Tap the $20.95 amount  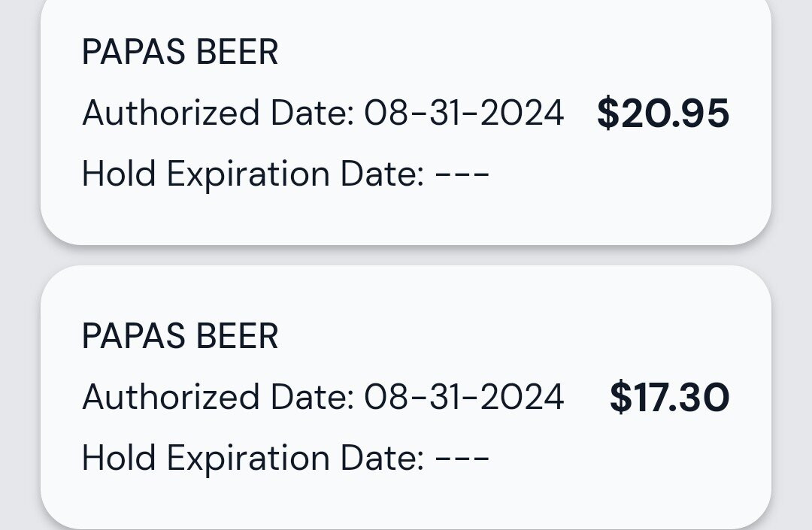pos(662,114)
